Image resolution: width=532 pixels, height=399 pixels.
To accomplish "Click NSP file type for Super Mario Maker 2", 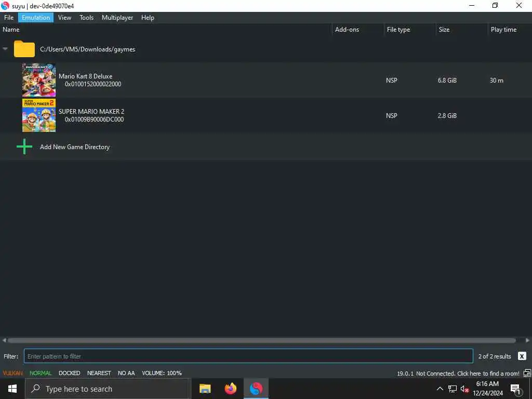I will 392,116.
